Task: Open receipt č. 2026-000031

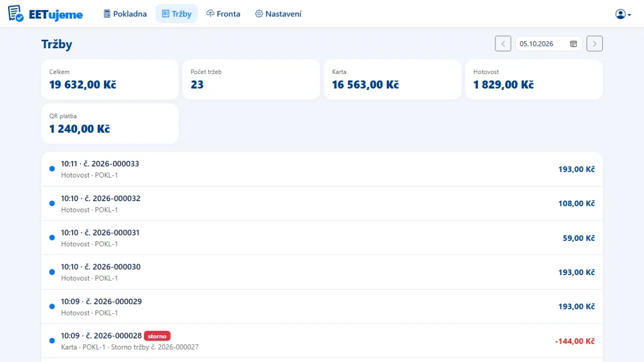Action: [322, 238]
